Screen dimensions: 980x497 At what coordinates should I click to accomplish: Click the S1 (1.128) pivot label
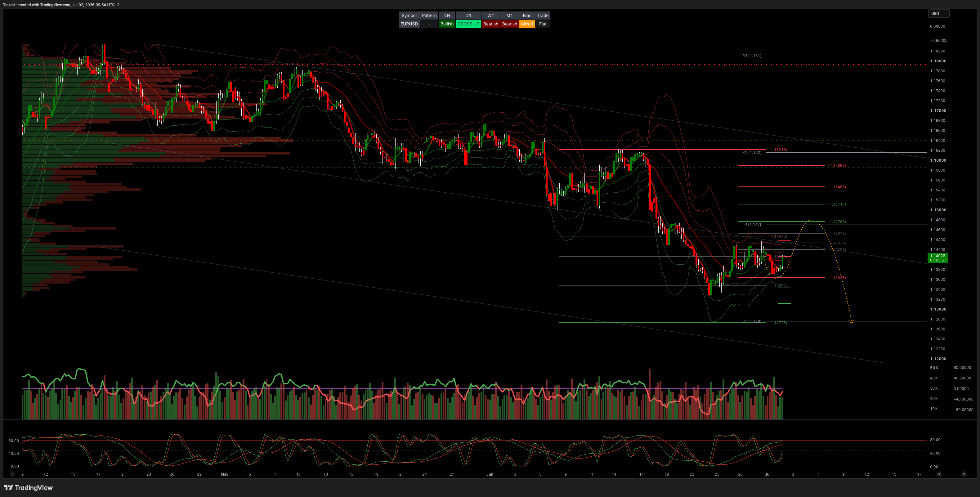tap(752, 322)
